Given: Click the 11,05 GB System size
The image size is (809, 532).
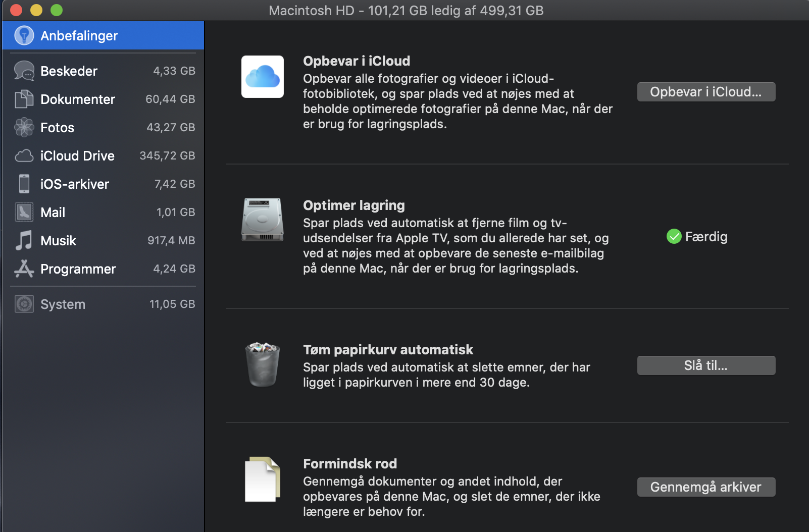Looking at the screenshot, I should (172, 304).
